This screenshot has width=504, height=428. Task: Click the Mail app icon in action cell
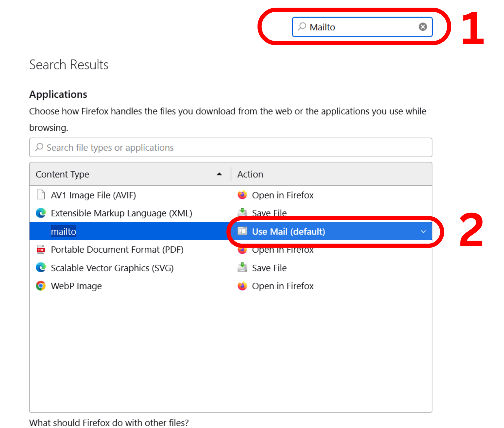click(x=242, y=231)
